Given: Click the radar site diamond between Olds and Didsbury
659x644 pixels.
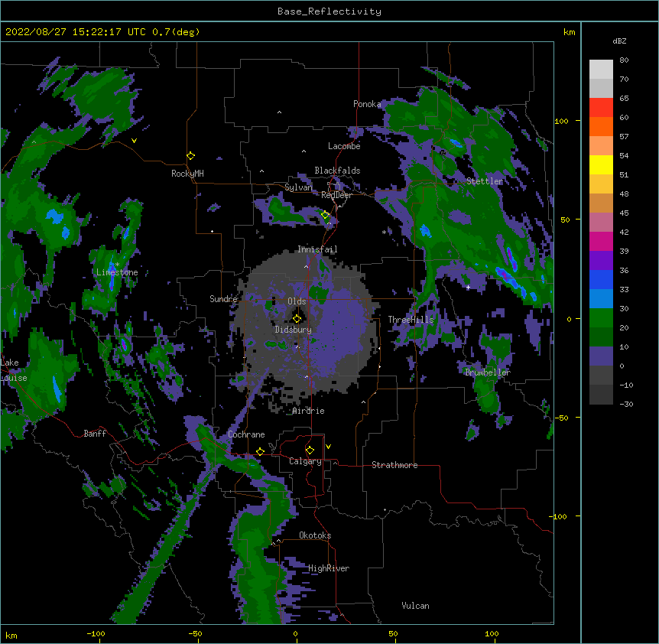Looking at the screenshot, I should [297, 318].
